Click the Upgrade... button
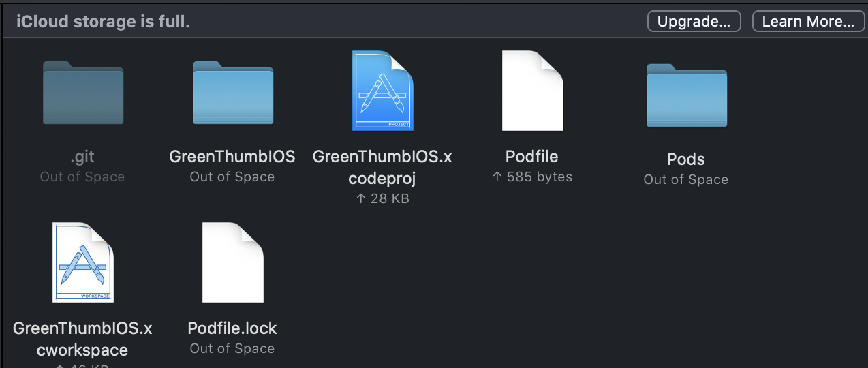Image resolution: width=868 pixels, height=368 pixels. (x=694, y=21)
